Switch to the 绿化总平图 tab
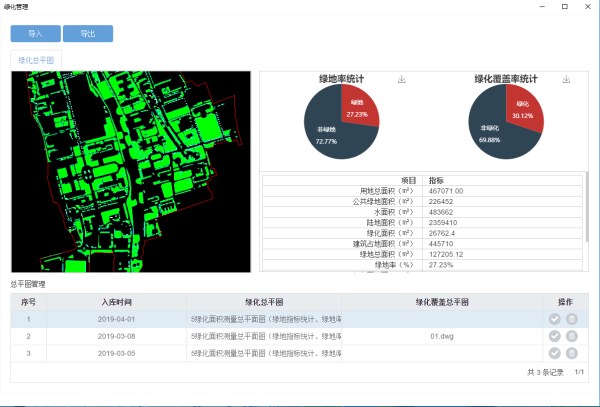600x407 pixels. (35, 61)
